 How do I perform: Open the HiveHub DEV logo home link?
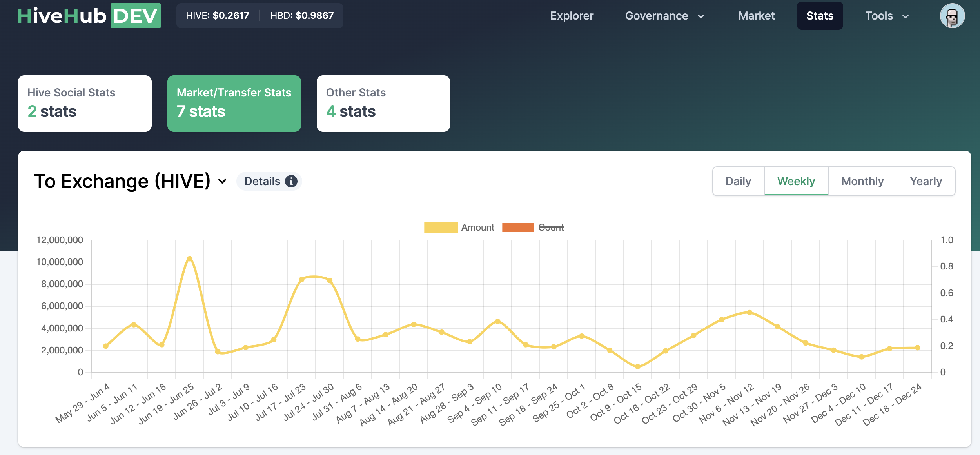pyautogui.click(x=89, y=16)
